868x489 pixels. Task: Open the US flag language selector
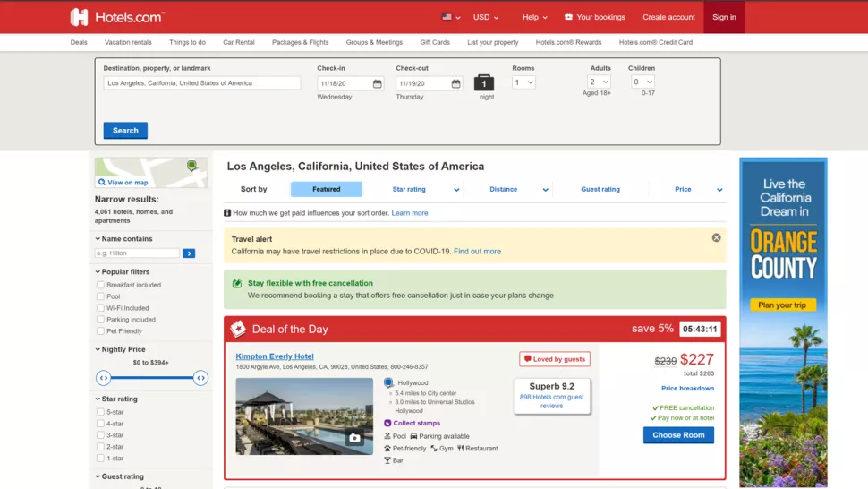click(x=451, y=17)
